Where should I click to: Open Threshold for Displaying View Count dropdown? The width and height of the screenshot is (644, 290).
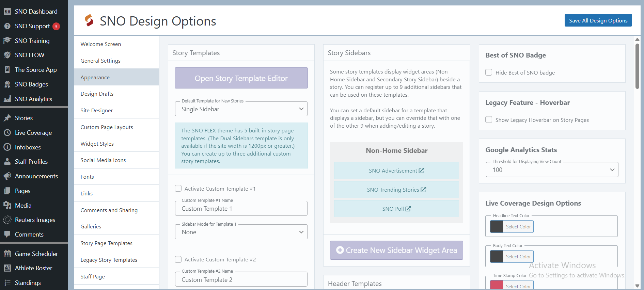click(552, 170)
